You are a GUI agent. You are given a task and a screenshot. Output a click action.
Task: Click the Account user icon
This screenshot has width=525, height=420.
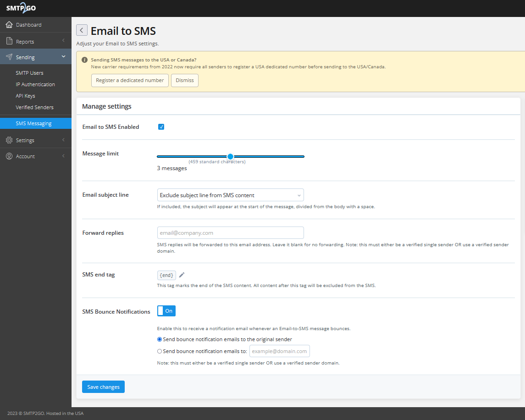[9, 156]
